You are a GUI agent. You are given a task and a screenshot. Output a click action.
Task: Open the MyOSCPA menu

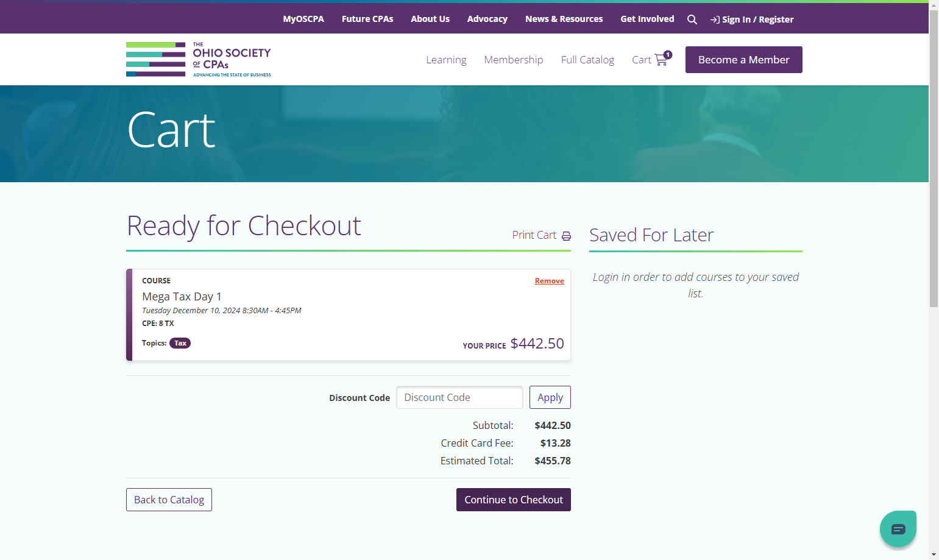(303, 19)
